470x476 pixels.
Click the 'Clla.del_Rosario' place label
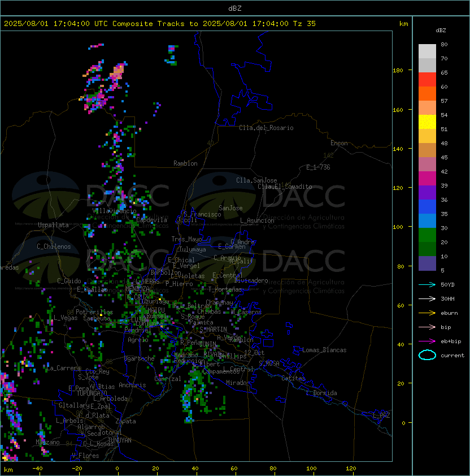(266, 128)
